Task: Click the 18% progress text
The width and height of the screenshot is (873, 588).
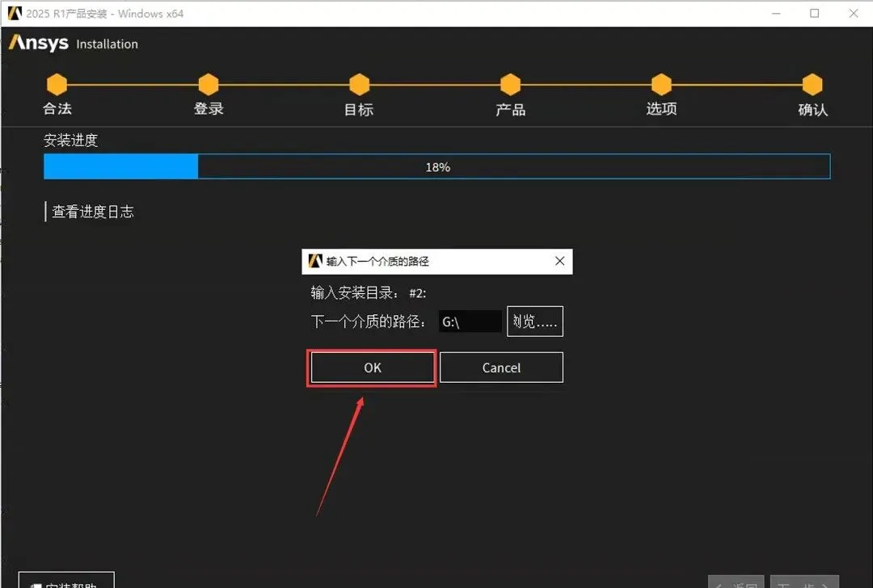Action: 437,167
